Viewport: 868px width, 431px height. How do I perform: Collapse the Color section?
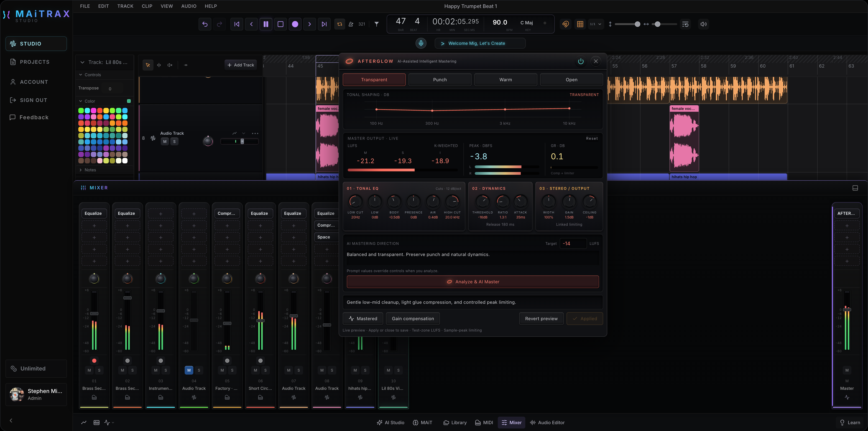coord(81,101)
